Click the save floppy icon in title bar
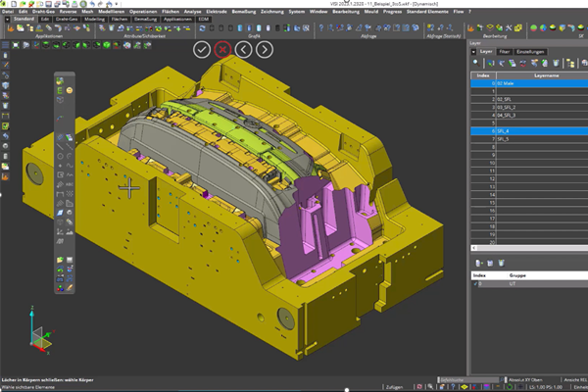The image size is (588, 392). tap(48, 4)
